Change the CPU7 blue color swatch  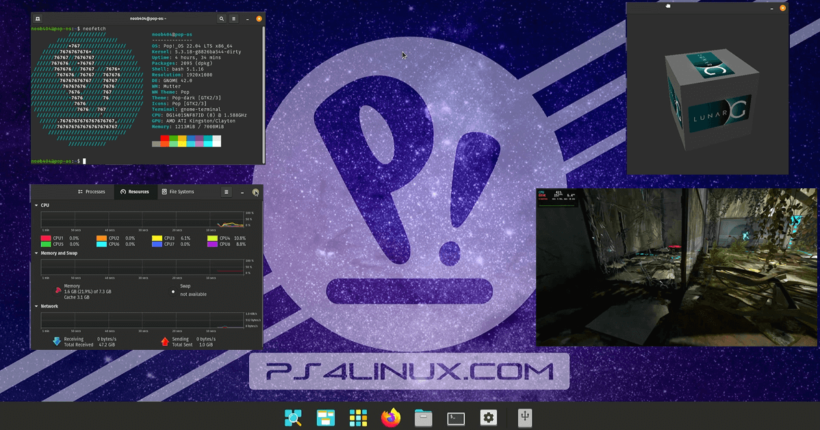(x=157, y=244)
